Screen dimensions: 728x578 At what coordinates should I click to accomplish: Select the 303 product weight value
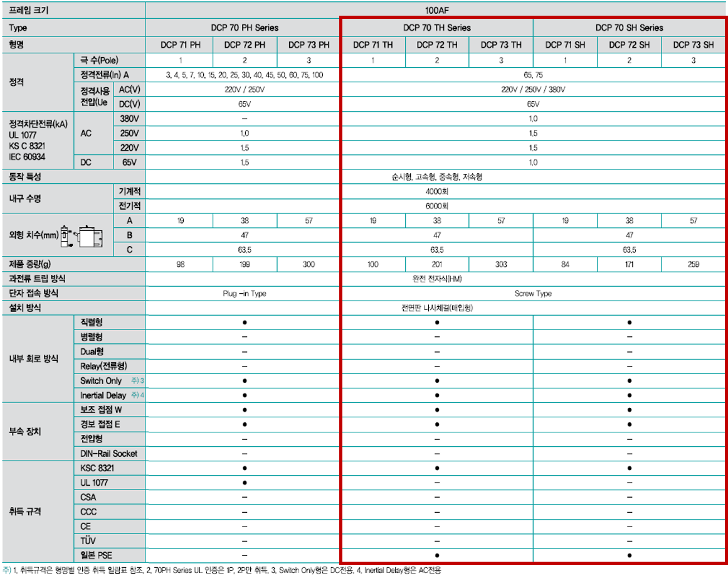click(501, 265)
